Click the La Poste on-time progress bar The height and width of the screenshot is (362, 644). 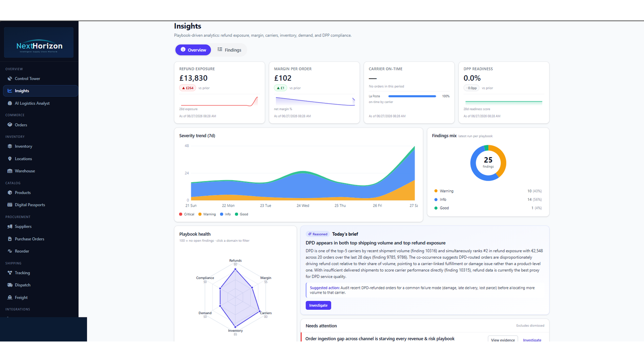pyautogui.click(x=412, y=96)
